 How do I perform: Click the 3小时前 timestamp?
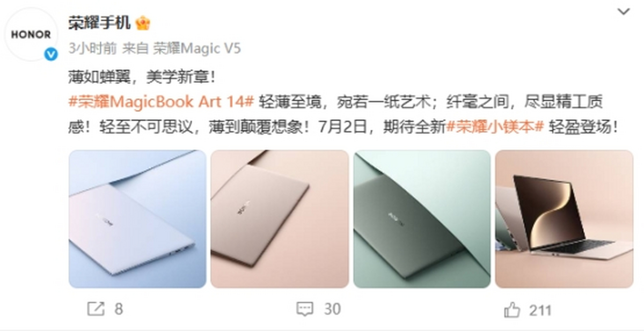(92, 48)
